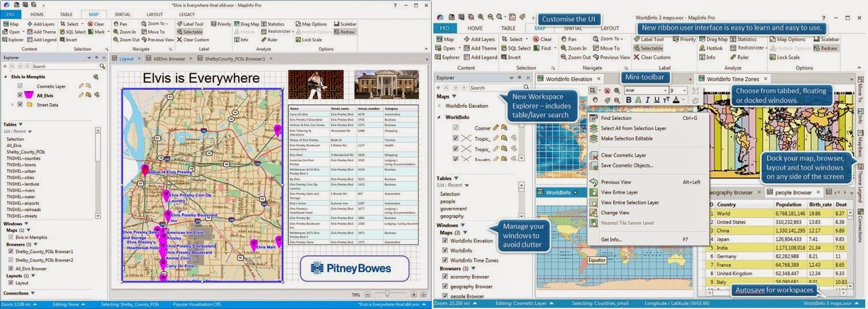Toggle the All_Elvis Browser checkbox
868x309 pixels.
click(x=11, y=269)
